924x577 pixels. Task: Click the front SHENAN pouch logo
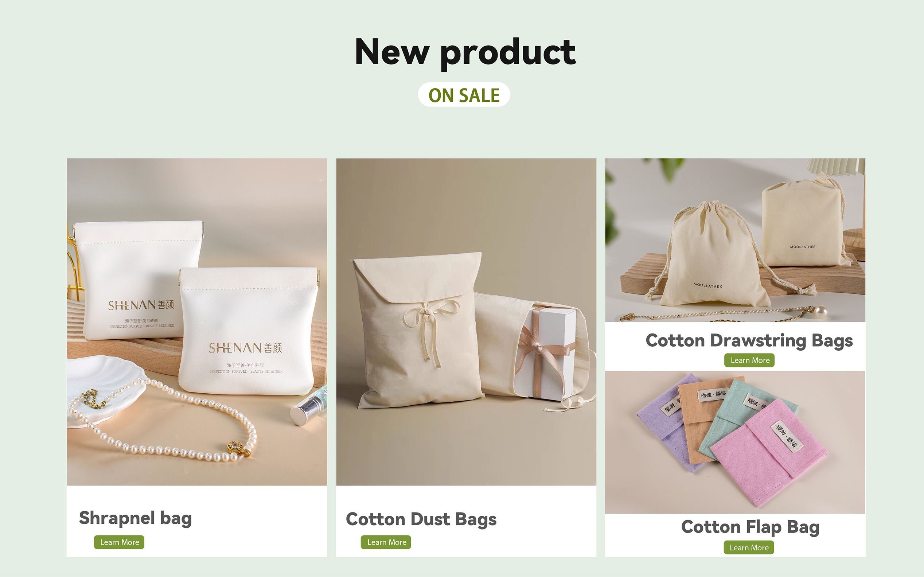coord(245,348)
